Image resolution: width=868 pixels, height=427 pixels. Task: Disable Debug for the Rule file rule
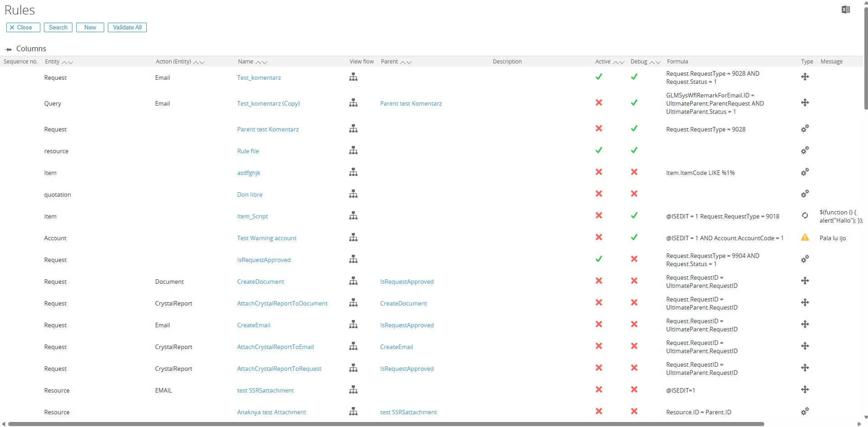[634, 150]
